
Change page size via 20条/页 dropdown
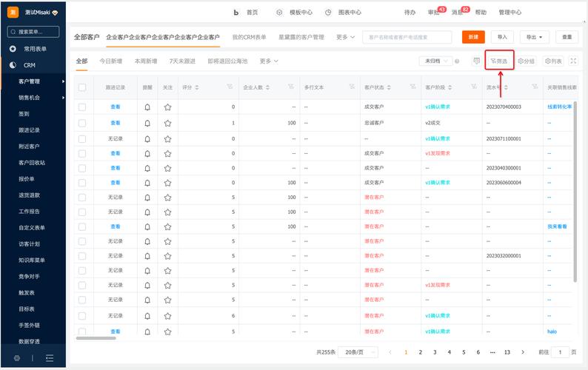(x=358, y=352)
